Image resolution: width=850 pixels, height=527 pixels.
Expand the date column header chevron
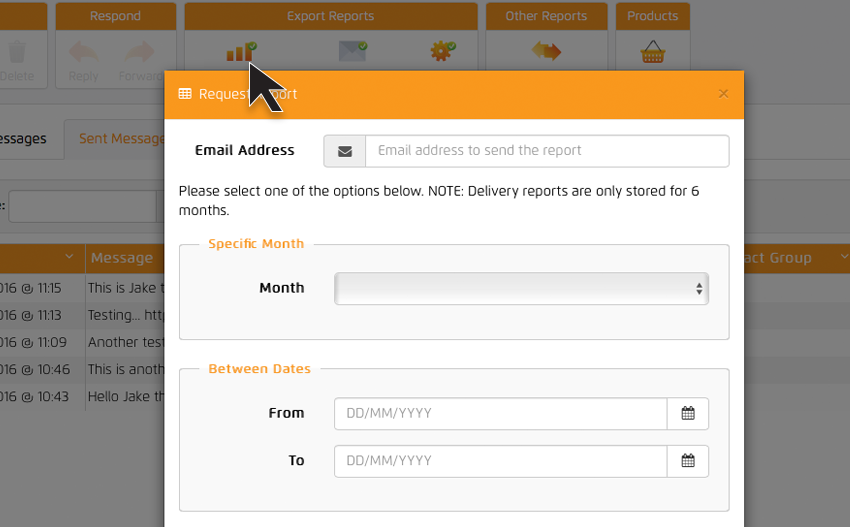(x=69, y=256)
